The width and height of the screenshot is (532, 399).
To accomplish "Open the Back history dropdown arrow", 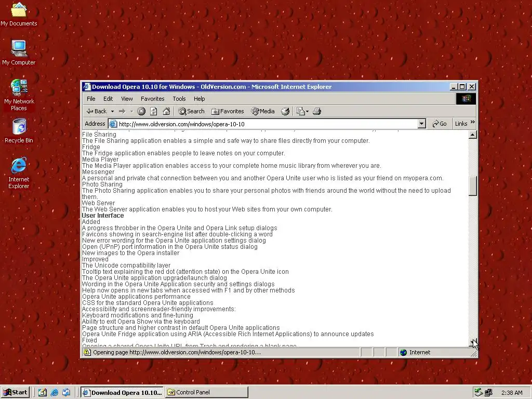I will coord(112,111).
